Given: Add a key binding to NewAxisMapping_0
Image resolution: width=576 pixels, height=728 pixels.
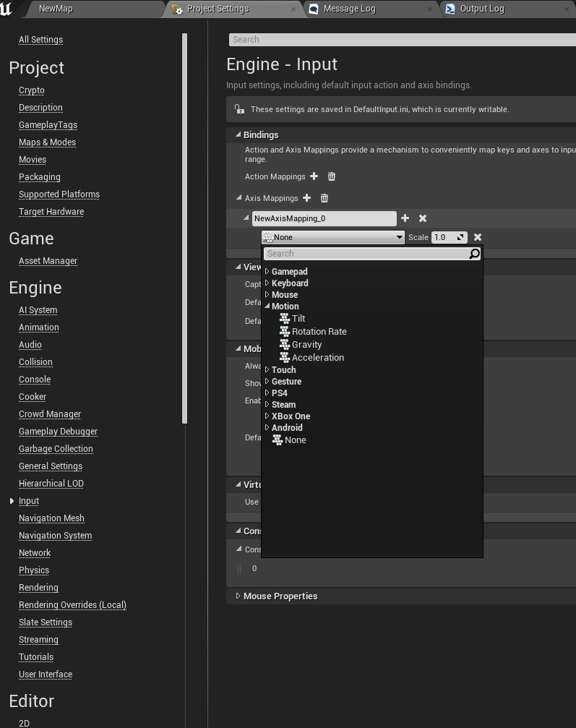Looking at the screenshot, I should coord(405,218).
